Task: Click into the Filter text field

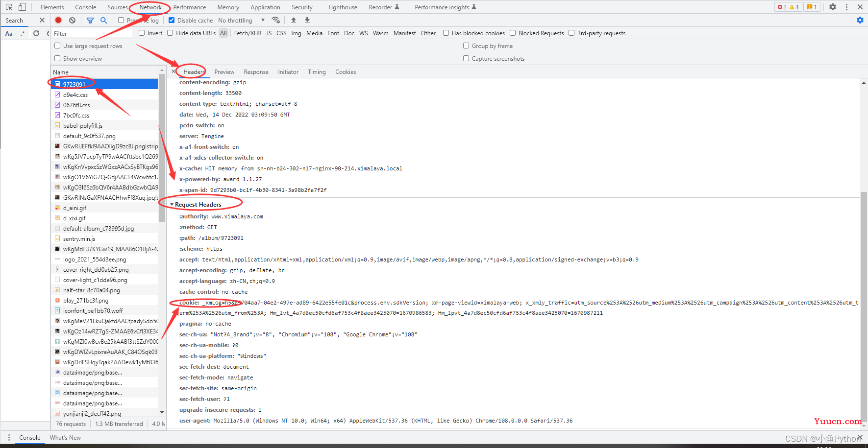Action: [92, 33]
